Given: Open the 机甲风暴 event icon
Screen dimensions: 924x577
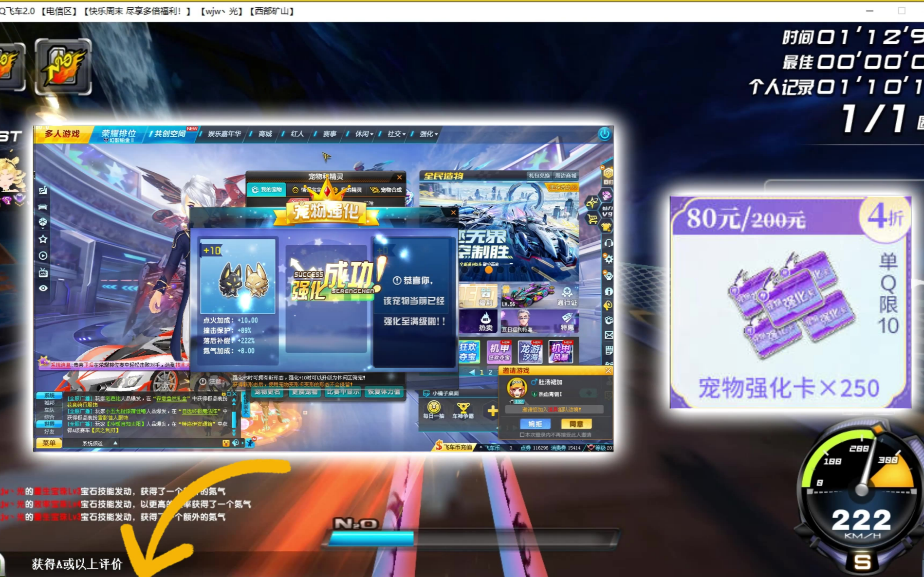Looking at the screenshot, I should pyautogui.click(x=560, y=352).
